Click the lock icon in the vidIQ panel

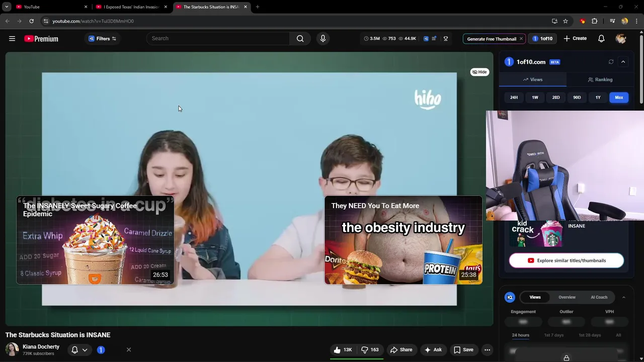pyautogui.click(x=567, y=358)
